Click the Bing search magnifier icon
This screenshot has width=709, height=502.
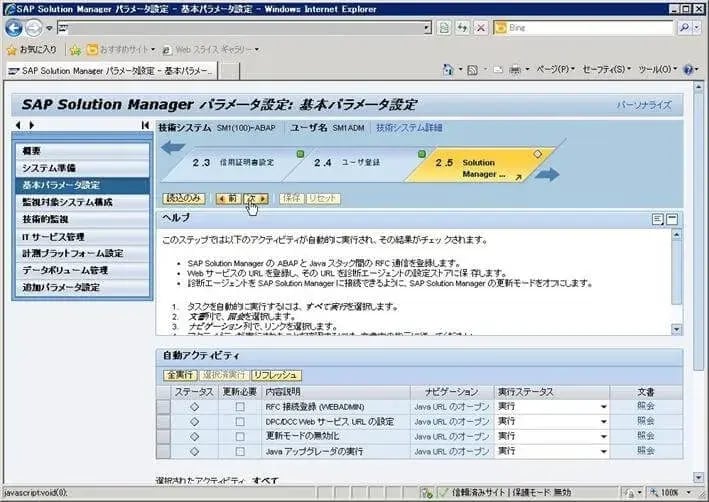[x=684, y=28]
